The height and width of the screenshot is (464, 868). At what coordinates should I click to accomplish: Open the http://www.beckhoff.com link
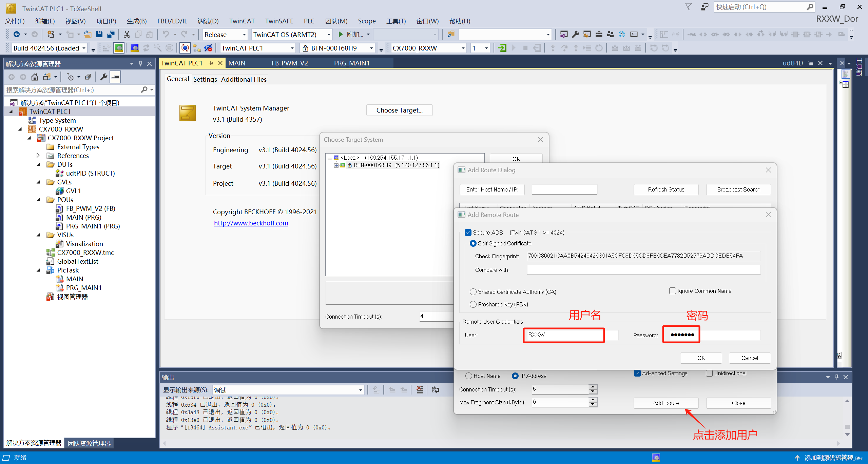(x=251, y=223)
